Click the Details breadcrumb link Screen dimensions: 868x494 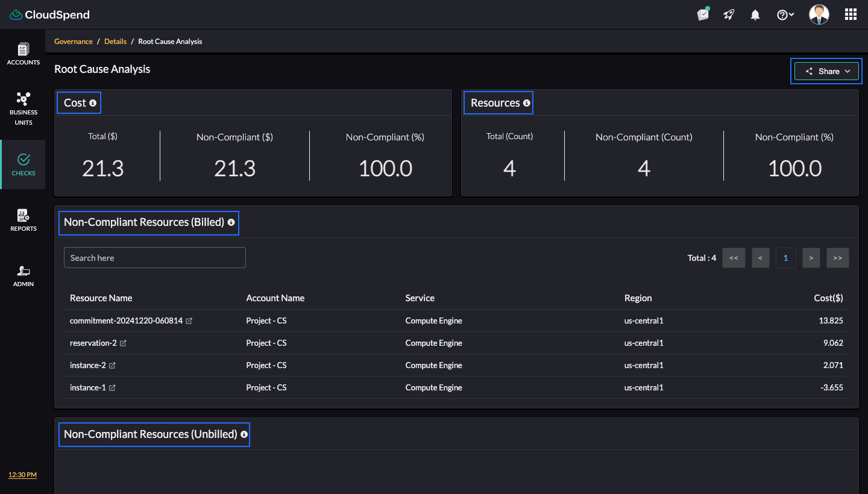coord(115,42)
